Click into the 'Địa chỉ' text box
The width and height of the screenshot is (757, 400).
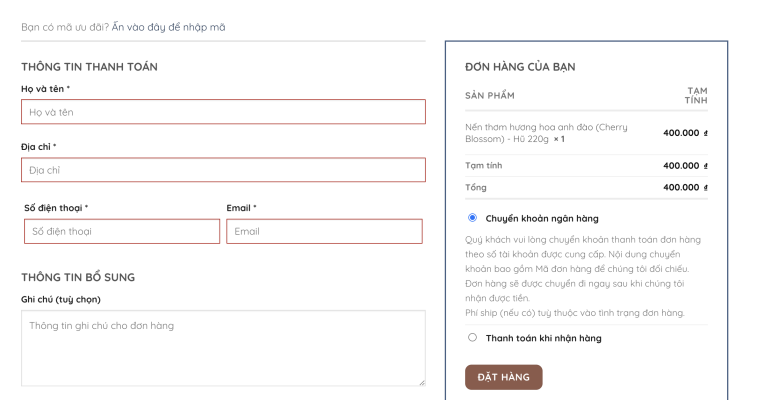coord(223,170)
